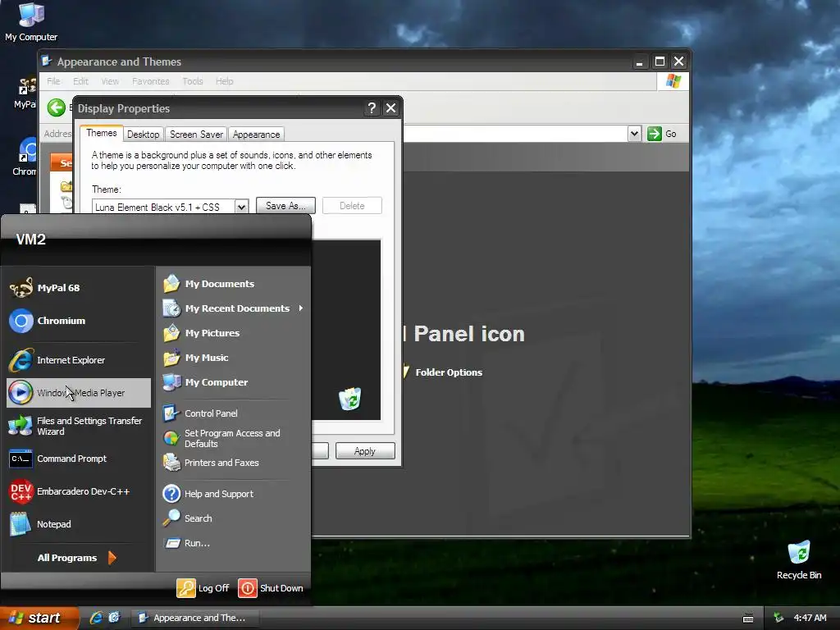This screenshot has width=840, height=630.
Task: Open Edit menu in Appearance and Themes
Action: [x=81, y=81]
